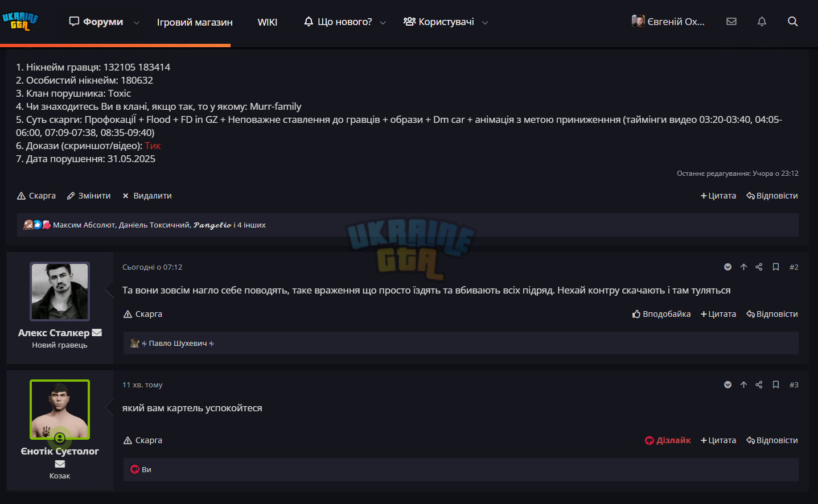Expand the Користувачі dropdown arrow

(485, 23)
